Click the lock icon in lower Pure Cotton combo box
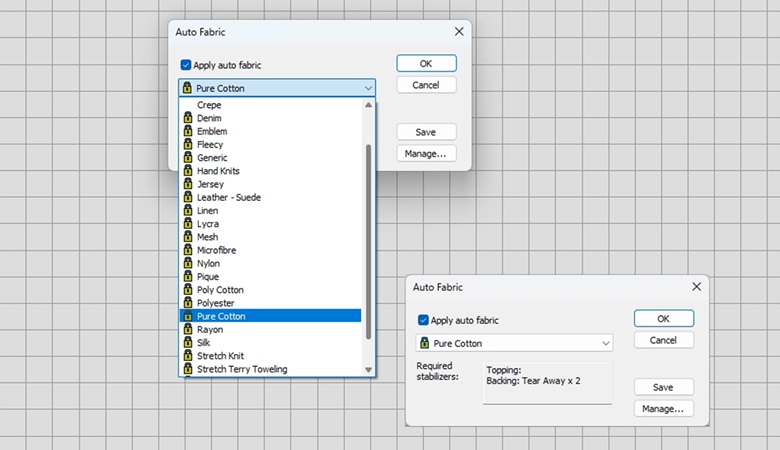 pyautogui.click(x=424, y=343)
